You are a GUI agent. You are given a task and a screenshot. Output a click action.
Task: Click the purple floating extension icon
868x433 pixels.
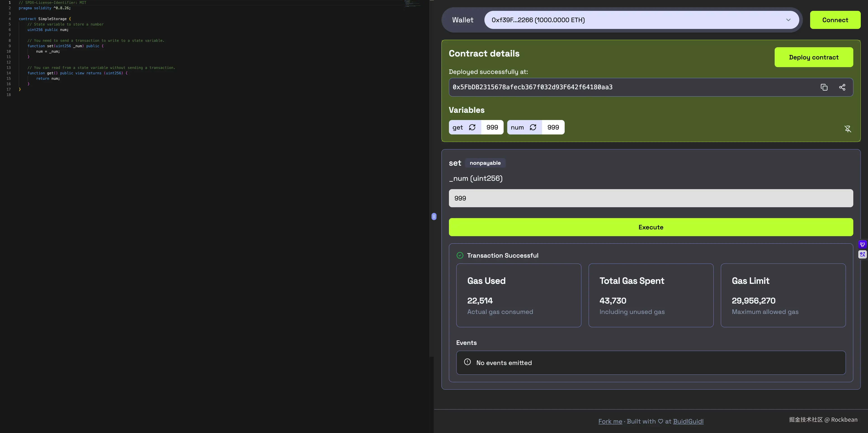(x=862, y=245)
